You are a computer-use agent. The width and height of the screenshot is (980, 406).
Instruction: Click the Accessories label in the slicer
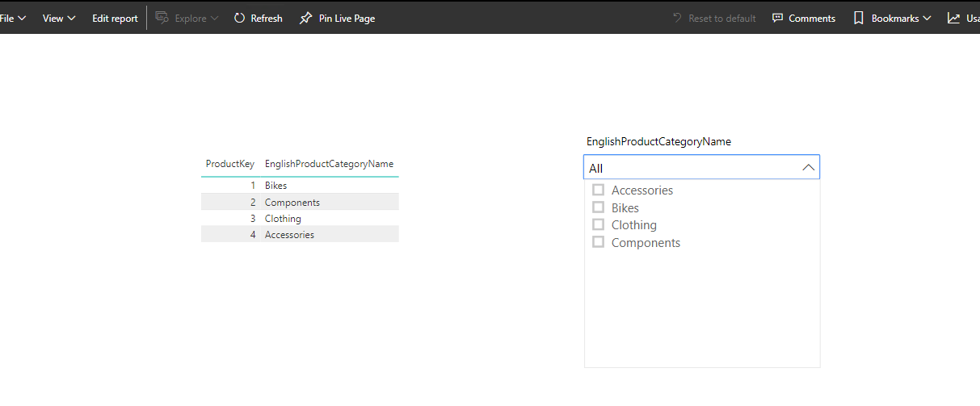tap(642, 190)
